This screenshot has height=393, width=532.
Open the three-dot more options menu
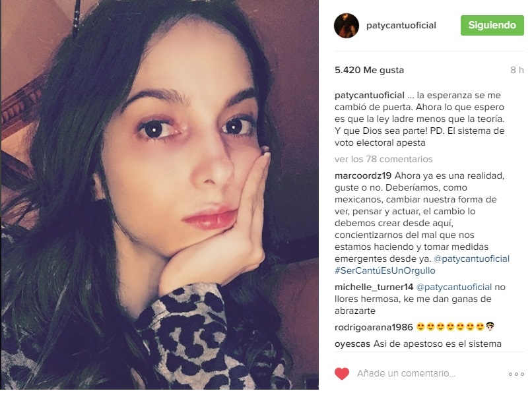[x=516, y=374]
